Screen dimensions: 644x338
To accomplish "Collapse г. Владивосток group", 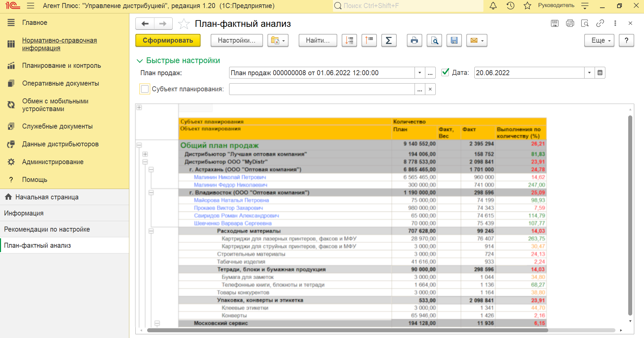I will 151,193.
